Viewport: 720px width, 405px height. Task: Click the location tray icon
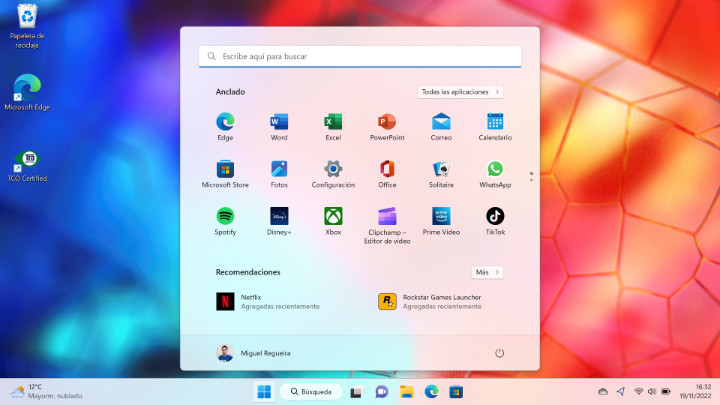pos(621,391)
